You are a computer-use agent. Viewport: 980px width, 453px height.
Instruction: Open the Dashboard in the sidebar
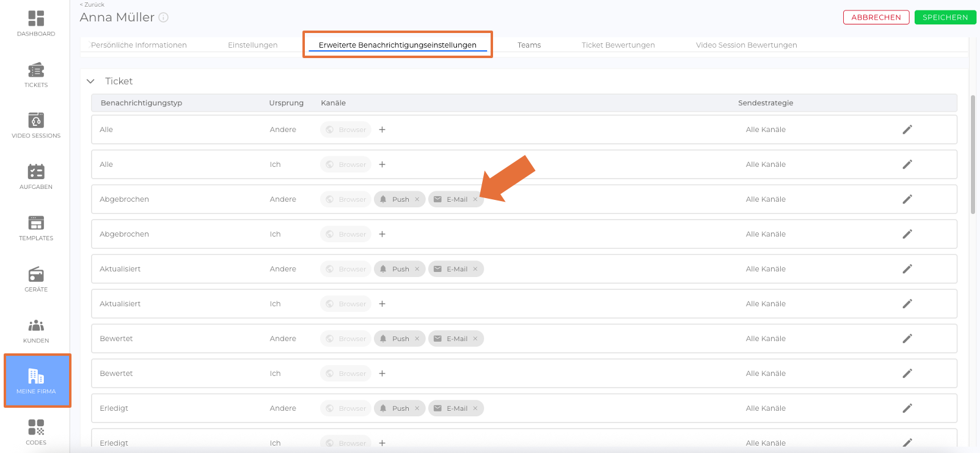(36, 23)
